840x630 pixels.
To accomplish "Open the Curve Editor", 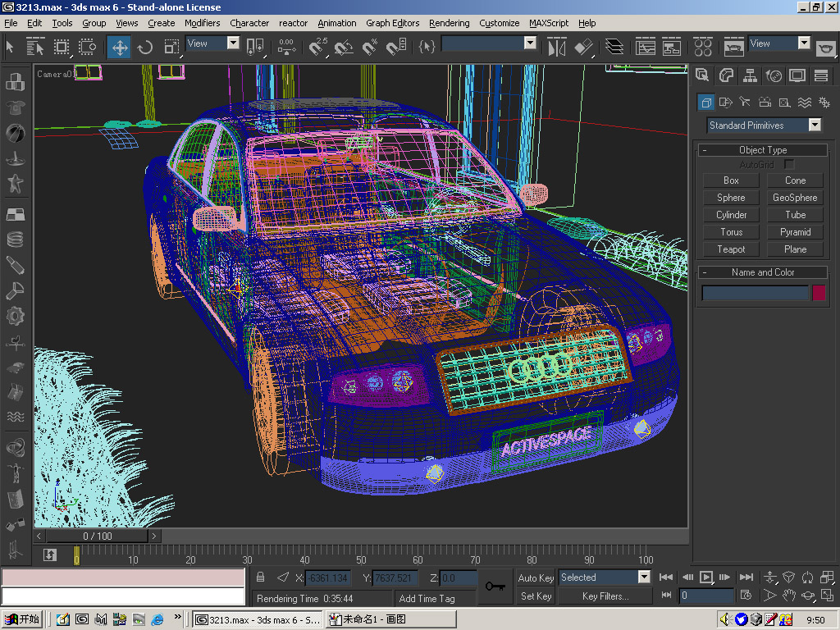I will click(645, 47).
